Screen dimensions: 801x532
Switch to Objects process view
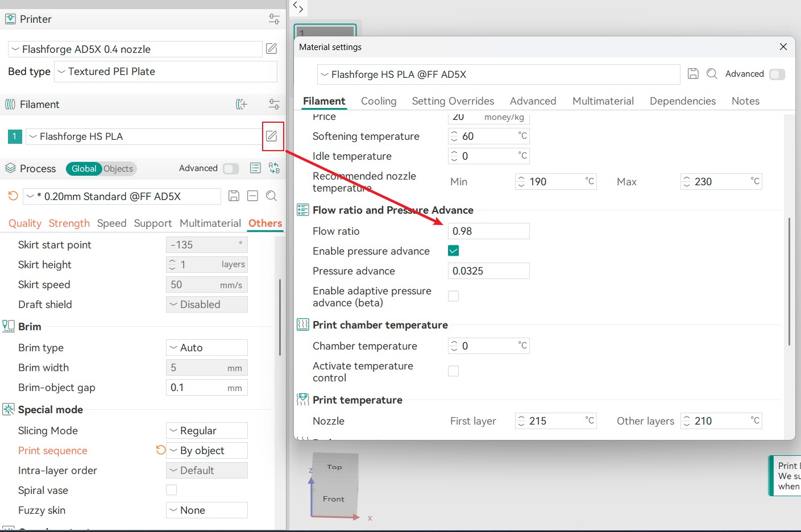[x=118, y=169]
